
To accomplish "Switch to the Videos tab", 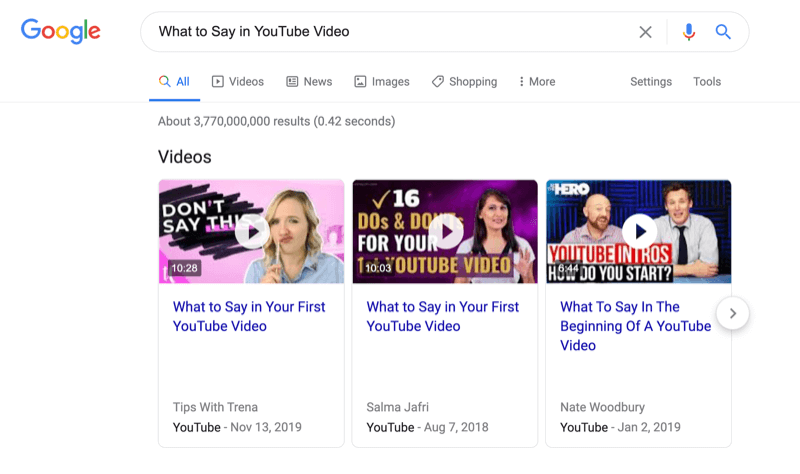I will [238, 82].
